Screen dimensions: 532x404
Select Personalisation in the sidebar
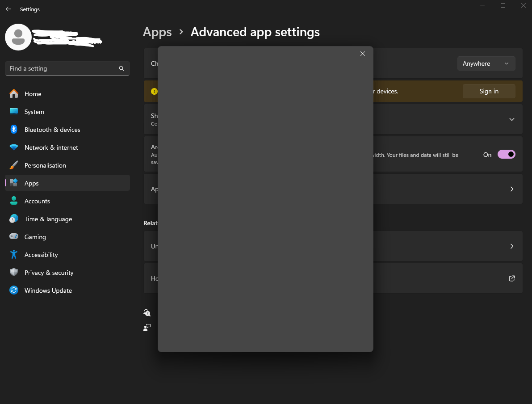pyautogui.click(x=67, y=165)
